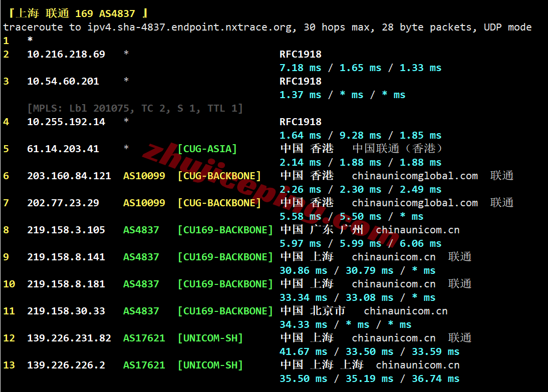Click latency value 9.28 ms
Image resolution: width=548 pixels, height=392 pixels.
[360, 135]
